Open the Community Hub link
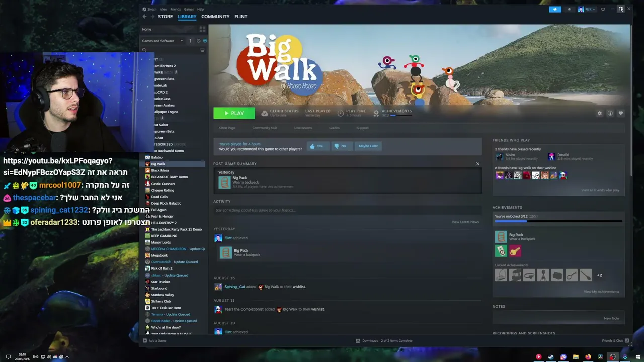This screenshot has height=362, width=644. [x=265, y=128]
